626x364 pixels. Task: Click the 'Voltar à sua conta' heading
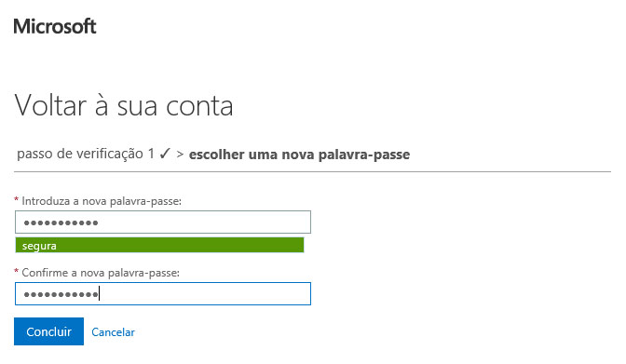124,106
